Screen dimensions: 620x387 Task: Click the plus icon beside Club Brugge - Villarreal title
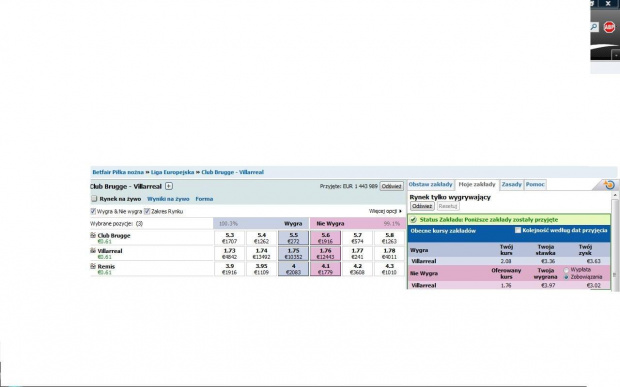(169, 186)
